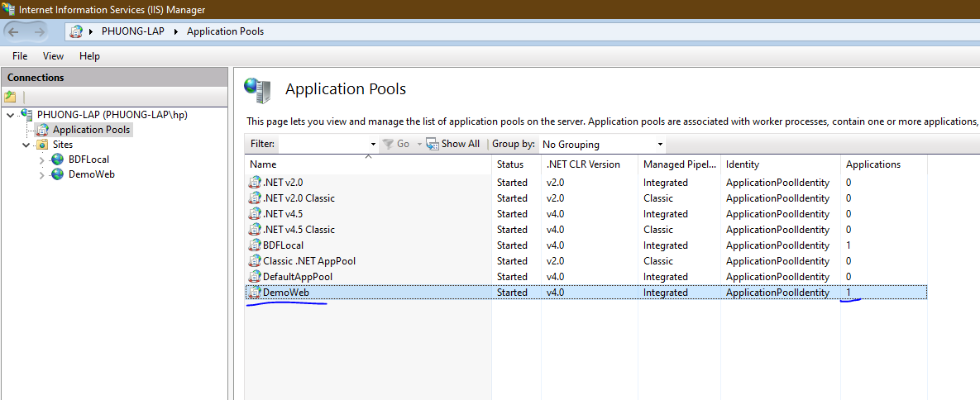
Task: Sort by the Identity column header
Action: pyautogui.click(x=780, y=164)
